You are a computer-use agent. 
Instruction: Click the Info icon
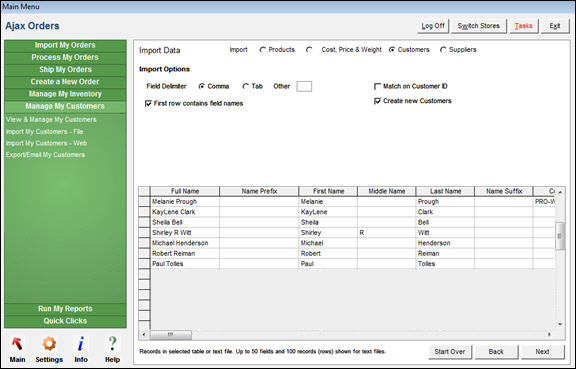click(81, 344)
